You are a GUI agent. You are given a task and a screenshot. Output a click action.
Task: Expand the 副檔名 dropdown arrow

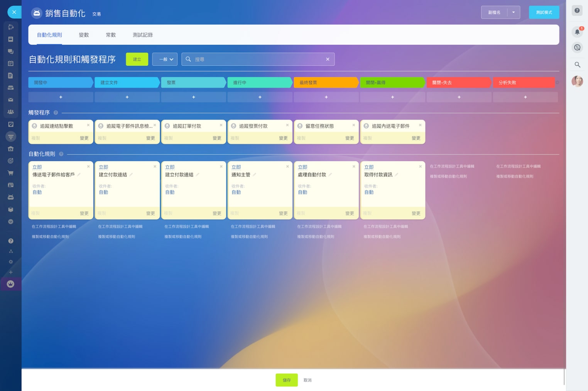click(514, 12)
